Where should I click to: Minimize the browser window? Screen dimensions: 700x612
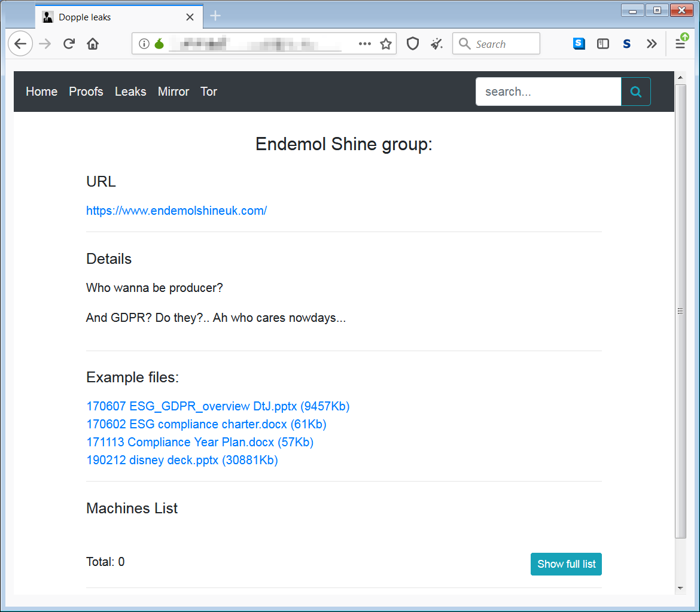[x=632, y=10]
